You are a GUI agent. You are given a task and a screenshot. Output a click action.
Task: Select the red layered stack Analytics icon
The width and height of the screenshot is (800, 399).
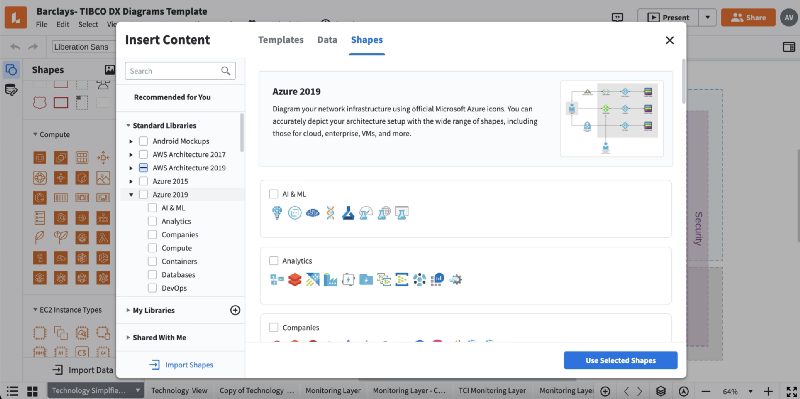pyautogui.click(x=295, y=280)
